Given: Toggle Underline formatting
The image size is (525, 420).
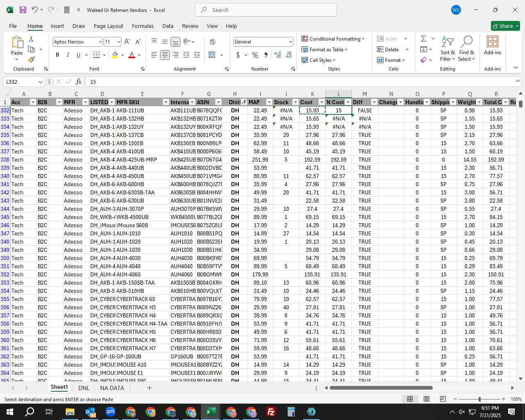Looking at the screenshot, I should 78,55.
